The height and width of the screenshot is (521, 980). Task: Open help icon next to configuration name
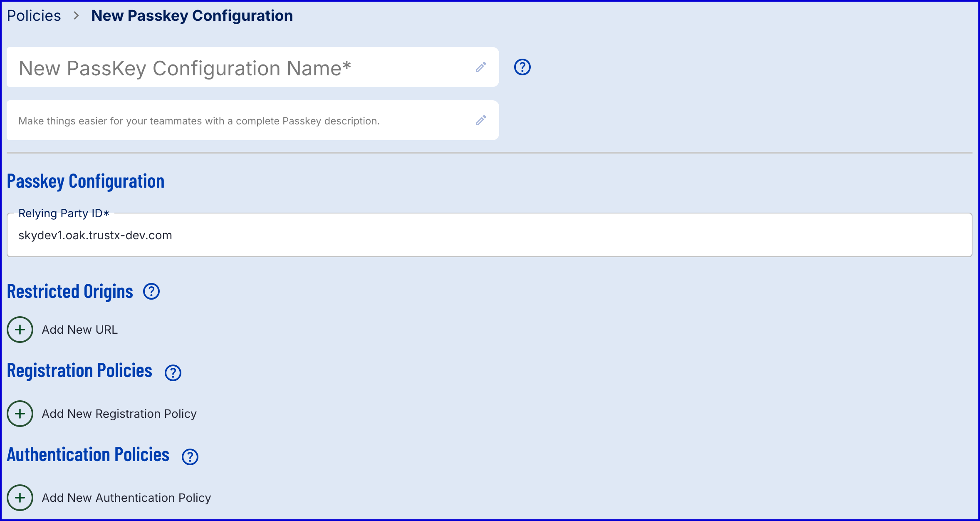coord(522,67)
